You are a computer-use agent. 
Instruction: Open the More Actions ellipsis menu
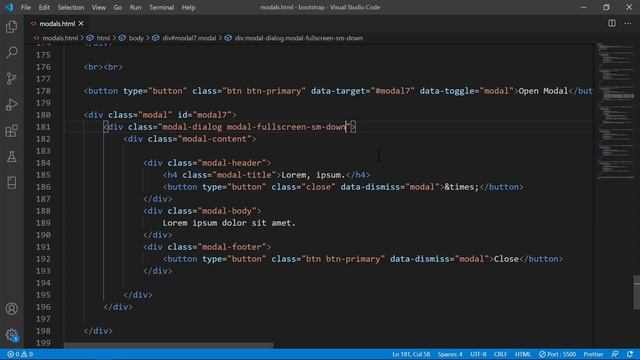[628, 23]
